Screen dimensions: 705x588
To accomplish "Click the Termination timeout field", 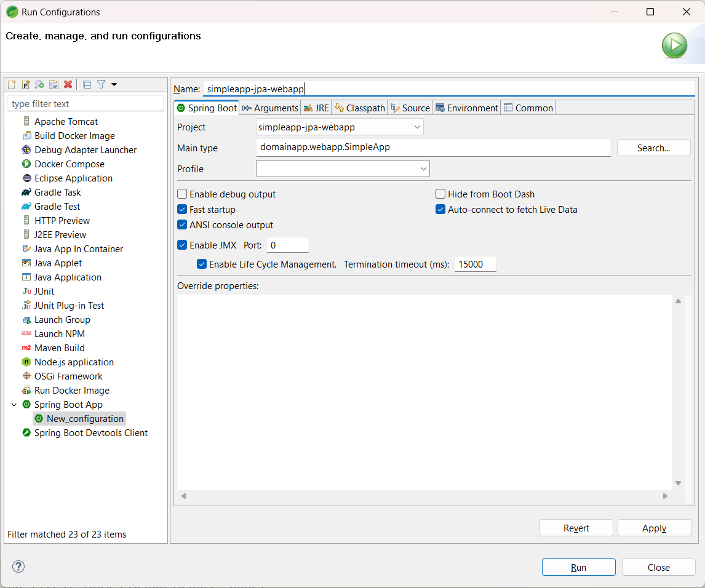I will tap(475, 264).
